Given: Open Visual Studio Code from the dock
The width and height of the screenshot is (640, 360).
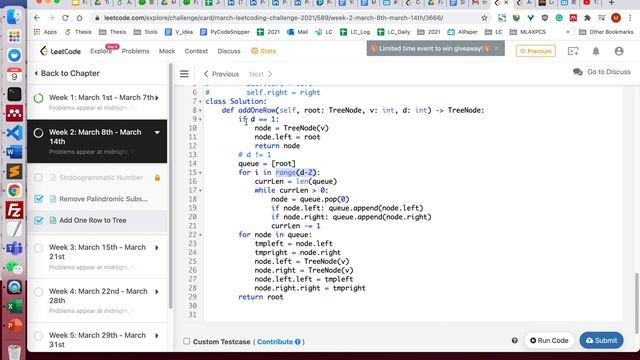Looking at the screenshot, I should [14, 133].
